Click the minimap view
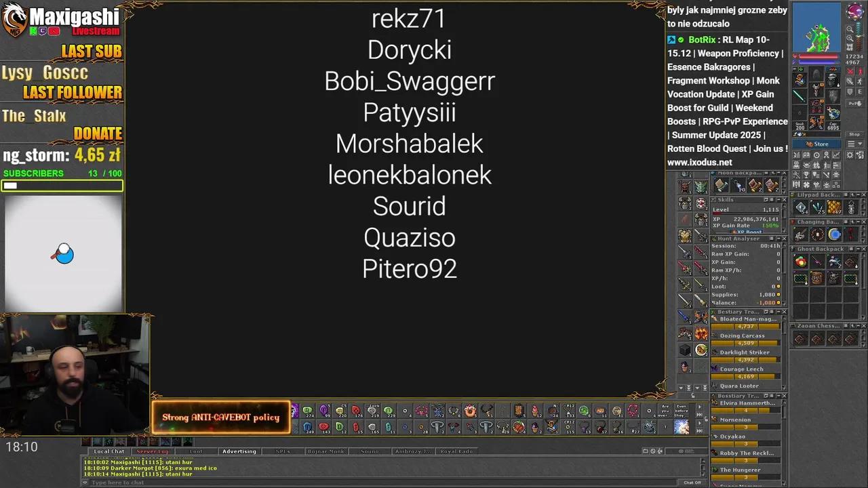This screenshot has height=488, width=868. (817, 27)
